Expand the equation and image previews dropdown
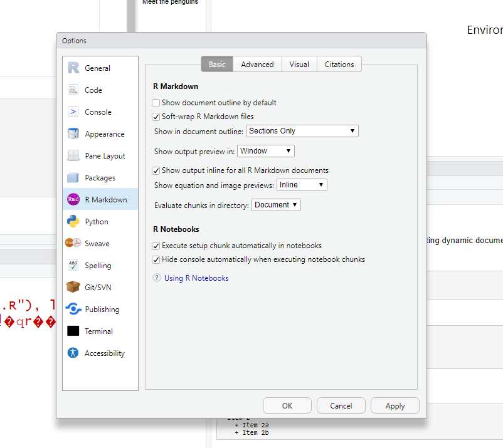The width and height of the screenshot is (503, 448). coord(302,185)
